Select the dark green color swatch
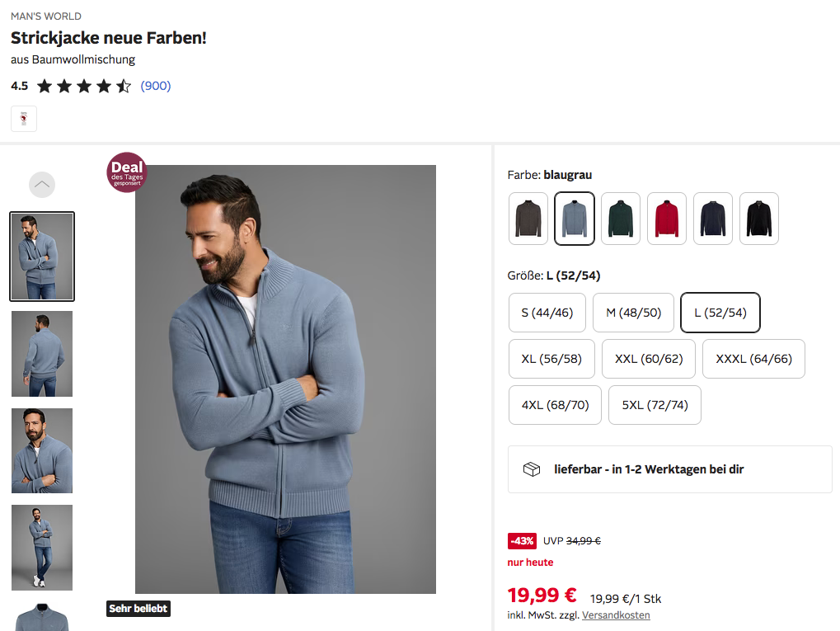 621,219
